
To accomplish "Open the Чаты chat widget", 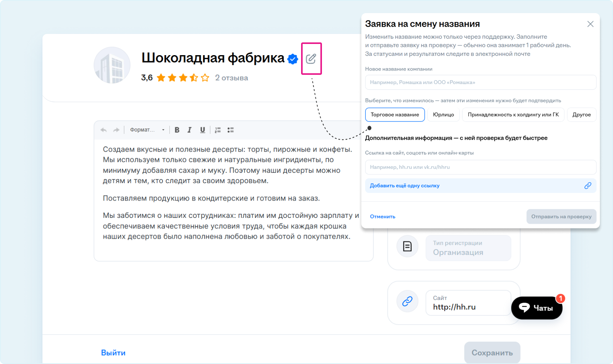I will pyautogui.click(x=536, y=308).
